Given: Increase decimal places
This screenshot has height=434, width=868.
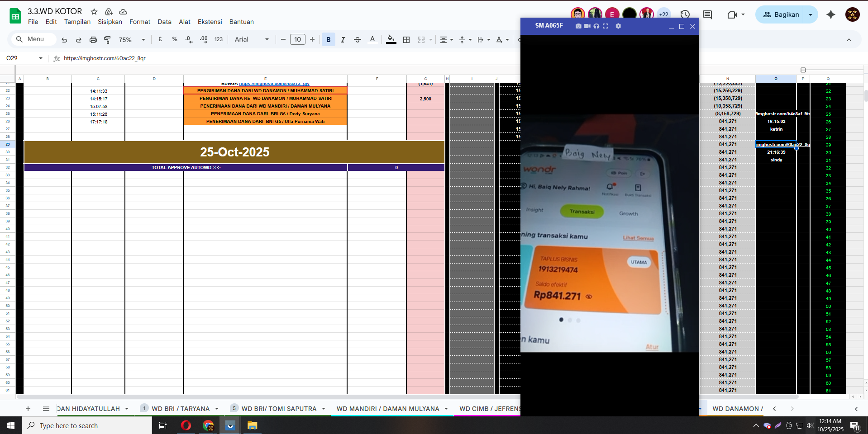Looking at the screenshot, I should click(204, 39).
